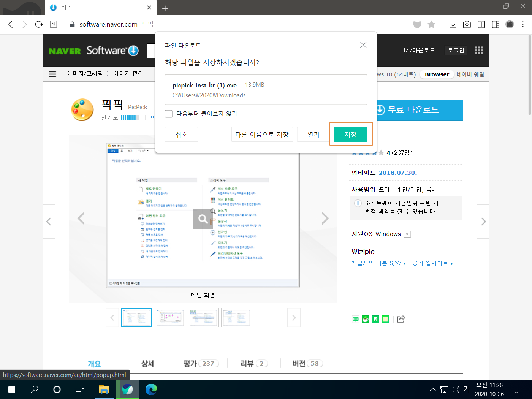Select the second screenshot thumbnail
The height and width of the screenshot is (399, 532).
click(x=170, y=318)
